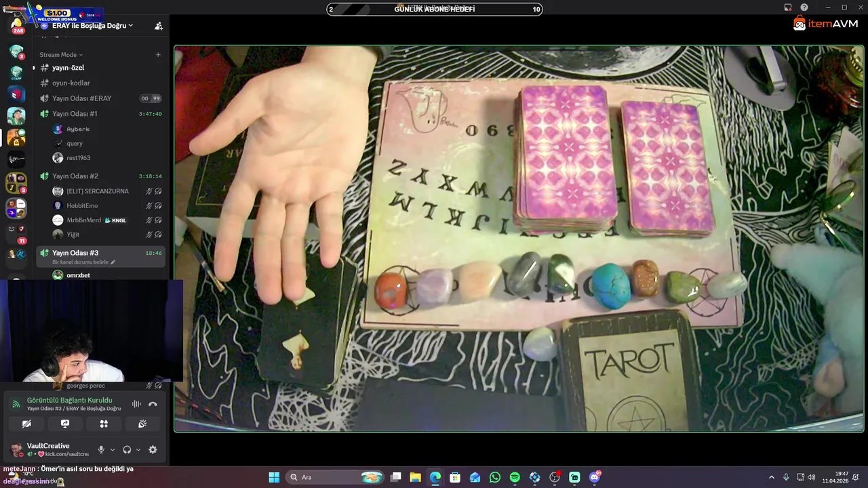This screenshot has height=488, width=868.
Task: Open the oyun-kodlar text channel
Action: point(100,83)
